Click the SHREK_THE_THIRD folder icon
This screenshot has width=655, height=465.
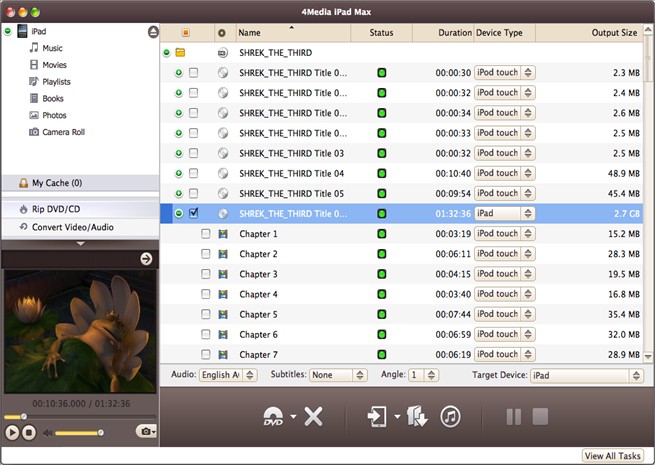pyautogui.click(x=180, y=53)
